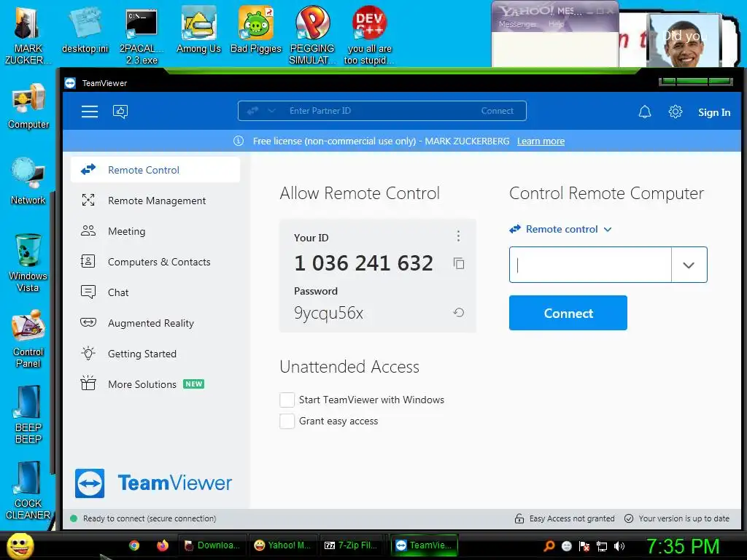Screen dimensions: 747x560
Task: Switch to Downloa... taskbar window
Action: click(212, 545)
